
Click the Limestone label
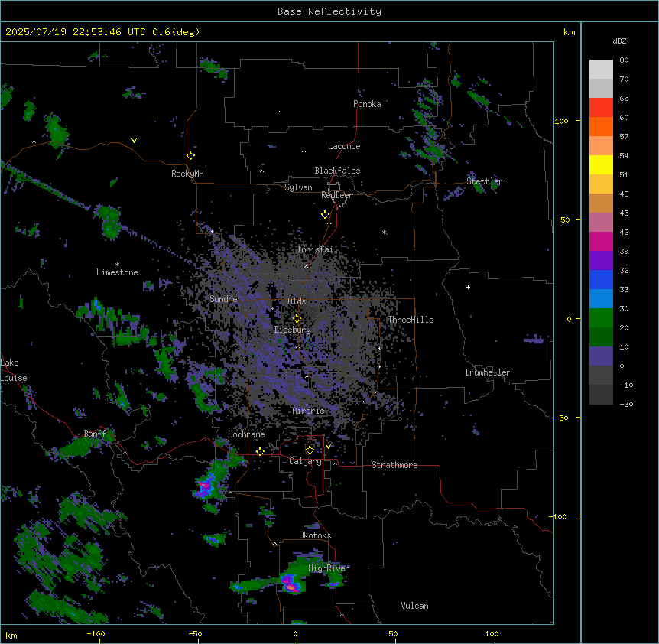[x=117, y=272]
